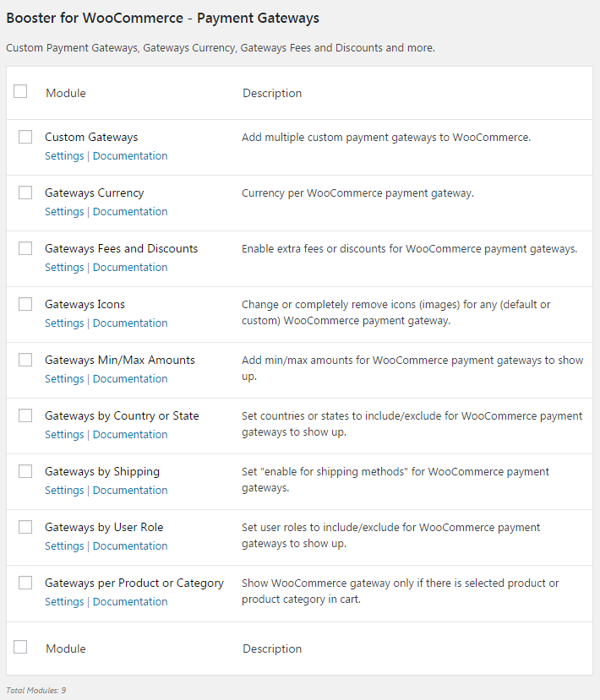
Task: View Gateways Currency Documentation
Action: 130,212
